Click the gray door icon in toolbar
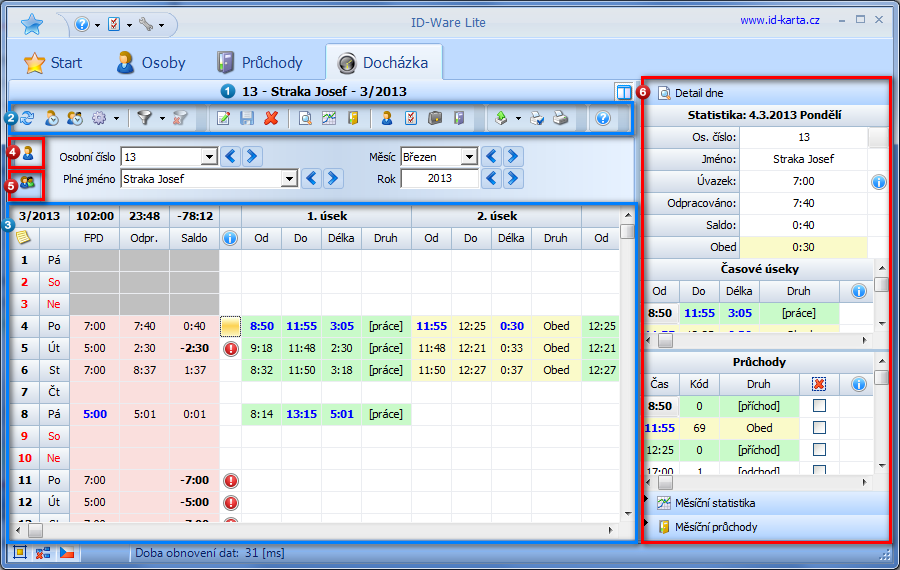The height and width of the screenshot is (570, 900). coord(459,118)
